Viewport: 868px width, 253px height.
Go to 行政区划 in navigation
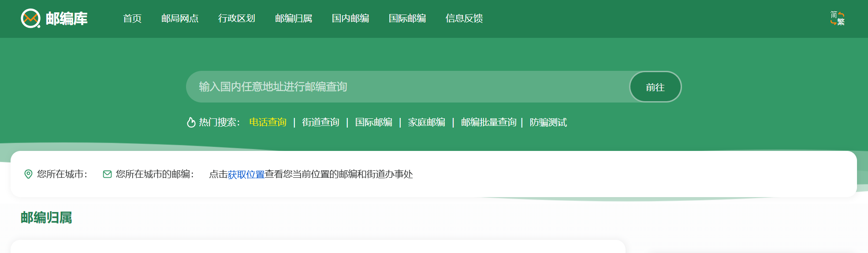pos(237,18)
